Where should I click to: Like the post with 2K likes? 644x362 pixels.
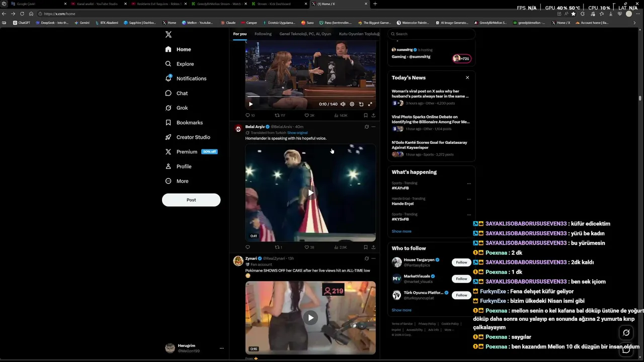(x=309, y=115)
